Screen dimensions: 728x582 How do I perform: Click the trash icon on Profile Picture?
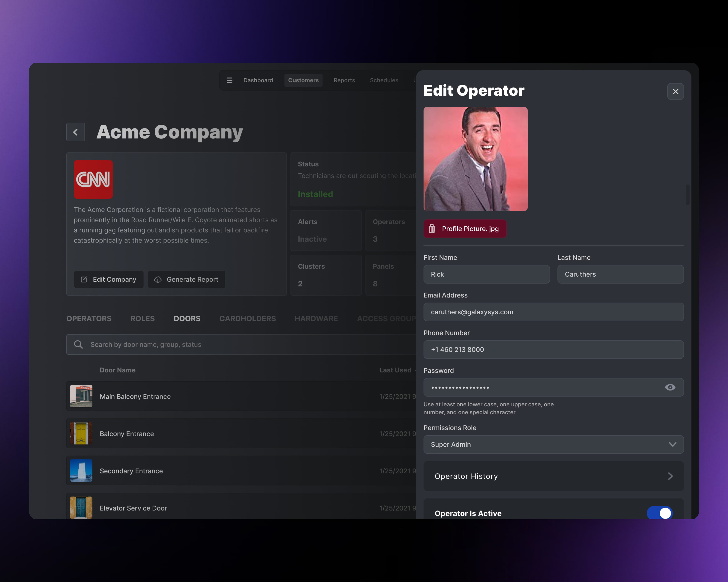click(432, 229)
